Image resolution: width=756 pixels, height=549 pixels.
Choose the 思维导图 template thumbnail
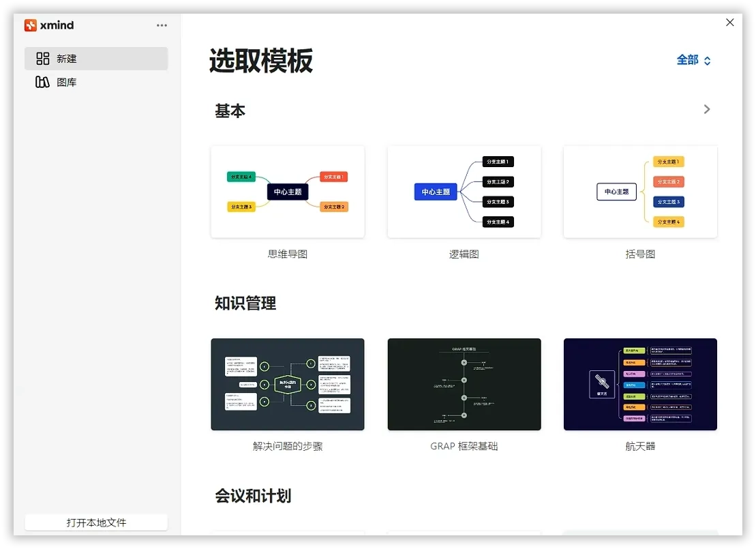click(288, 192)
